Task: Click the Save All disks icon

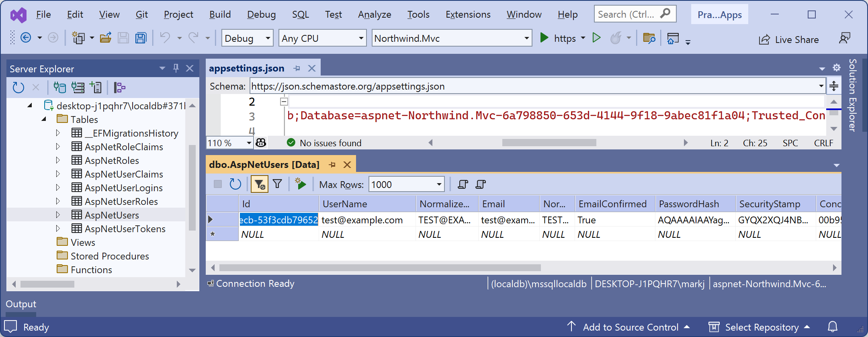Action: 141,38
